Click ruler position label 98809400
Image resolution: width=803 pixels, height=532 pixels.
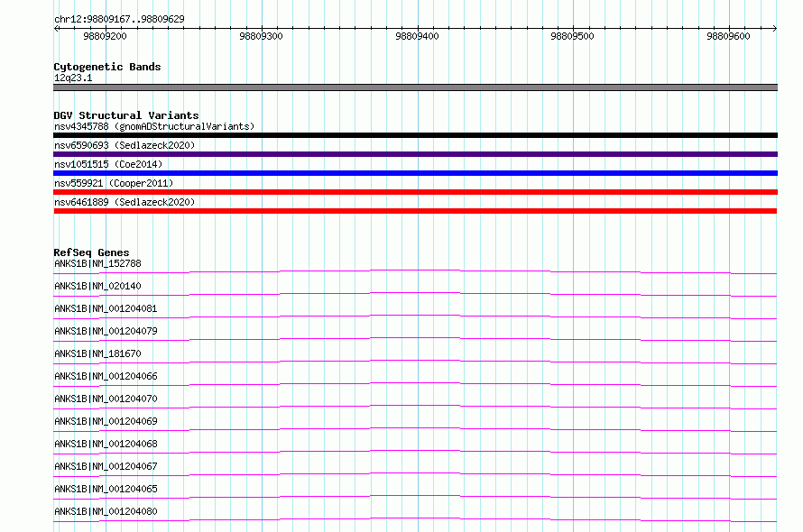(x=418, y=36)
